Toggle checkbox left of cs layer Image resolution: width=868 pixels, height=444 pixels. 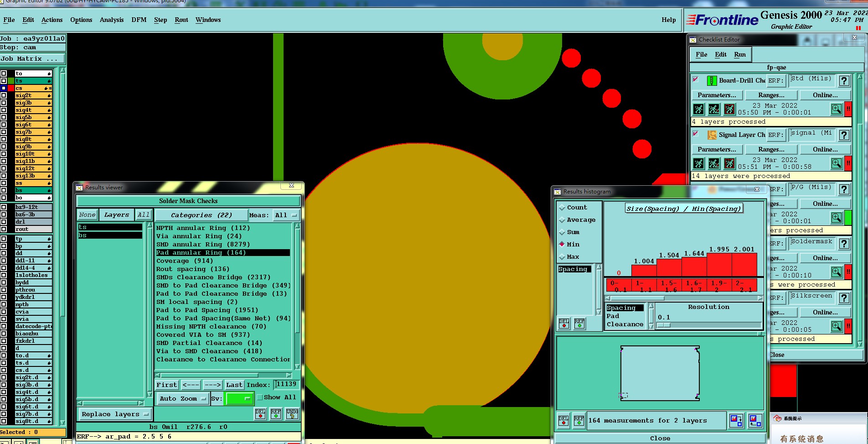pos(4,88)
